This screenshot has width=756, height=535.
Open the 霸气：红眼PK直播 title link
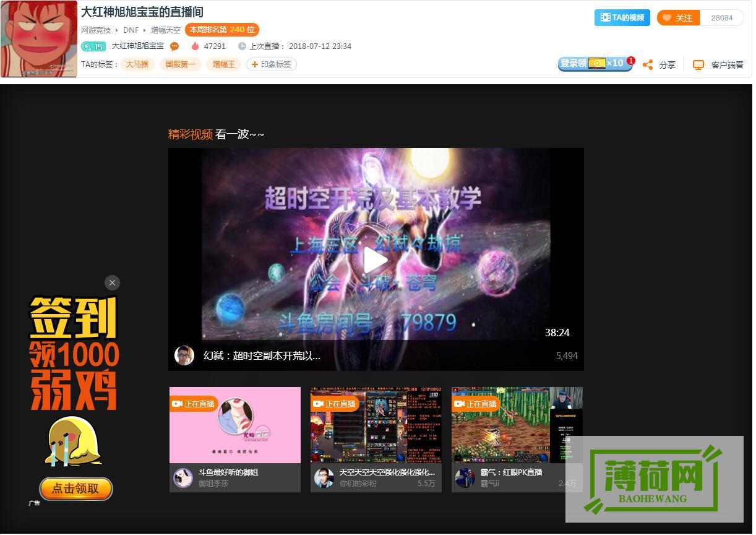(x=512, y=472)
